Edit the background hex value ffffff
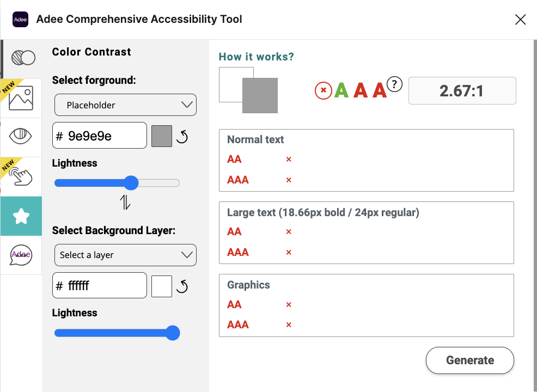537x392 pixels. pos(100,285)
